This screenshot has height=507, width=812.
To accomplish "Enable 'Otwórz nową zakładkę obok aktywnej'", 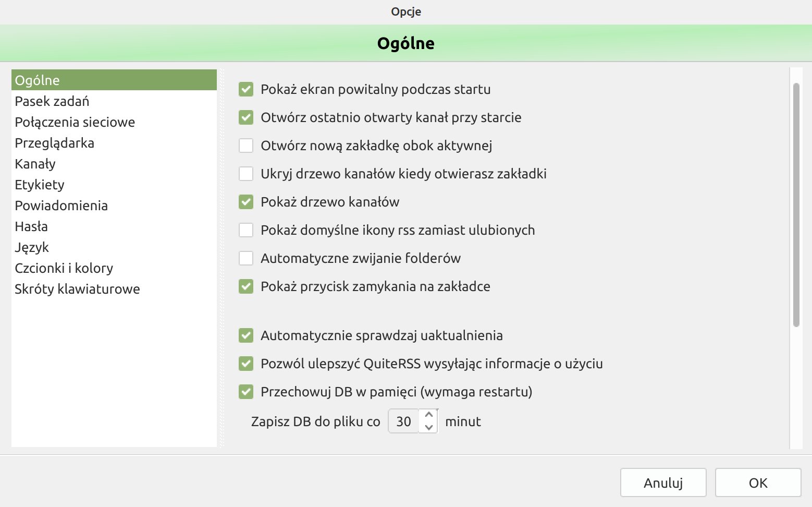I will pyautogui.click(x=246, y=146).
